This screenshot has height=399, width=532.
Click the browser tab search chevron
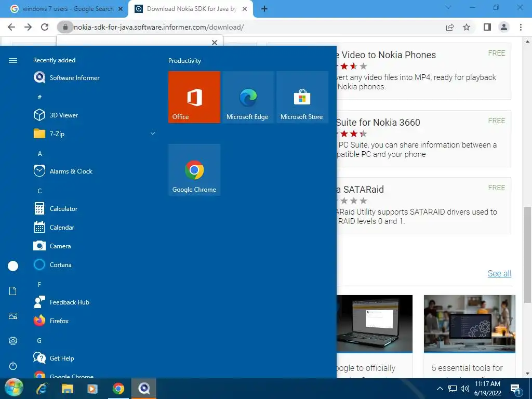[448, 7]
